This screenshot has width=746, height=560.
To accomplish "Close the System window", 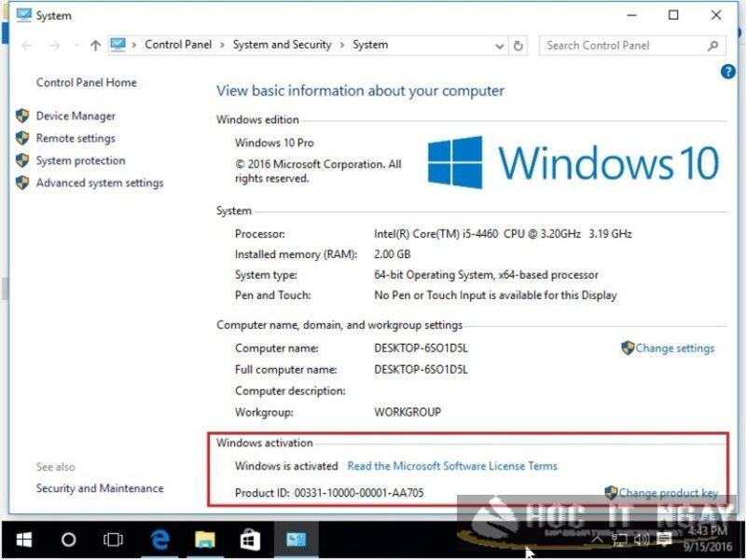I will [x=716, y=16].
